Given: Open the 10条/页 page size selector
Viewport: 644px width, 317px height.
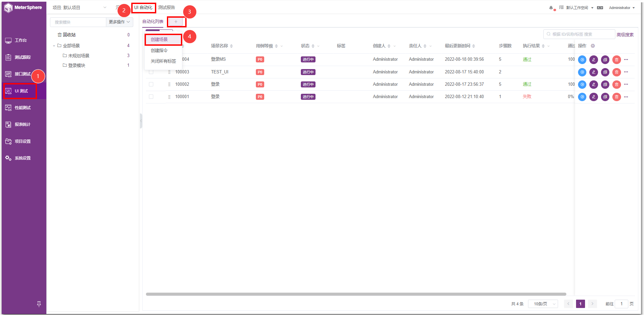Looking at the screenshot, I should tap(543, 304).
